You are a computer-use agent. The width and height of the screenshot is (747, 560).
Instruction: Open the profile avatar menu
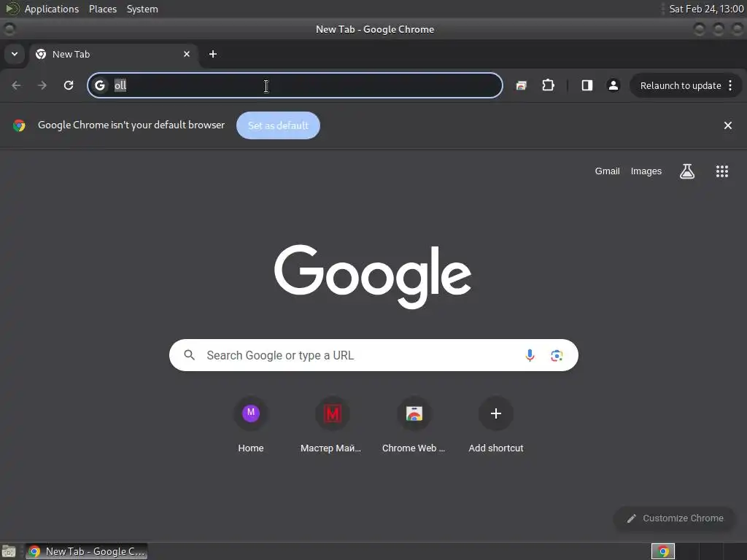pyautogui.click(x=613, y=85)
